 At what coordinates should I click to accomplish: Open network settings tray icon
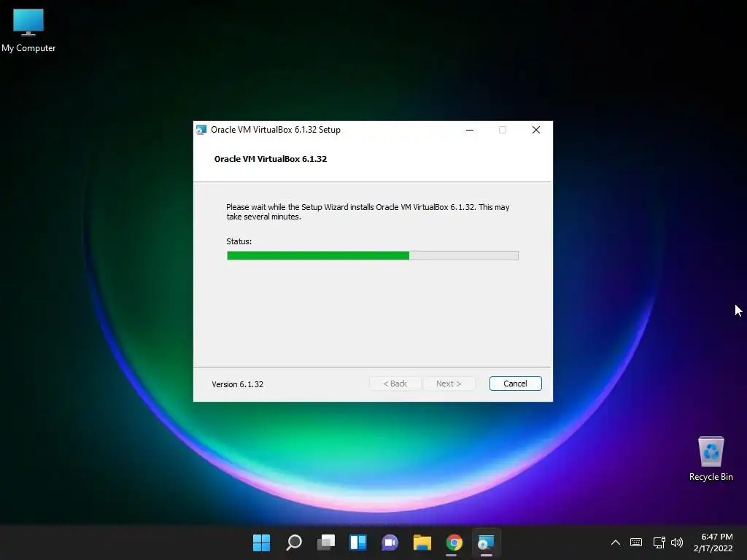[659, 542]
